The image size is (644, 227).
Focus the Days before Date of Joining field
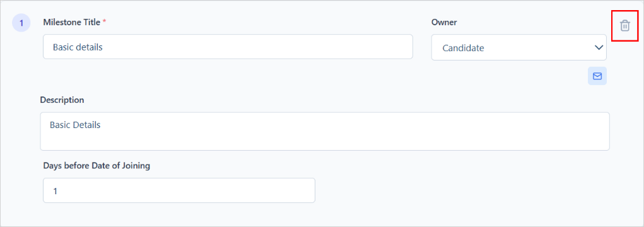click(179, 190)
